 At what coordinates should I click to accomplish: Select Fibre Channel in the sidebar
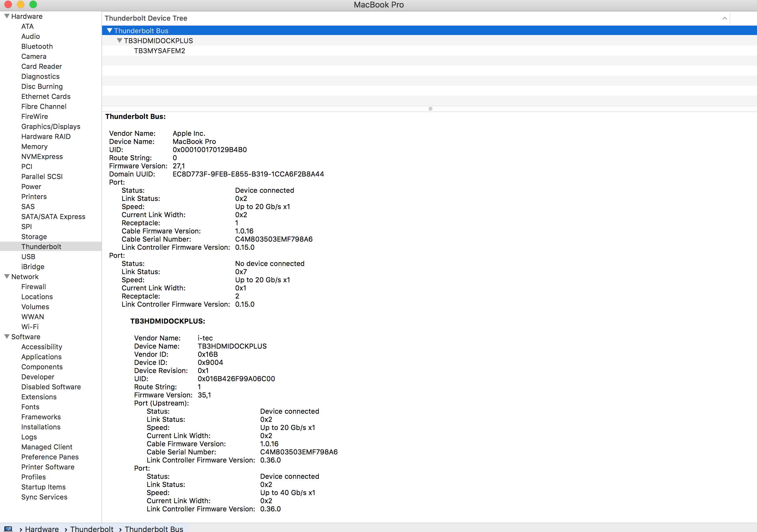(x=44, y=106)
